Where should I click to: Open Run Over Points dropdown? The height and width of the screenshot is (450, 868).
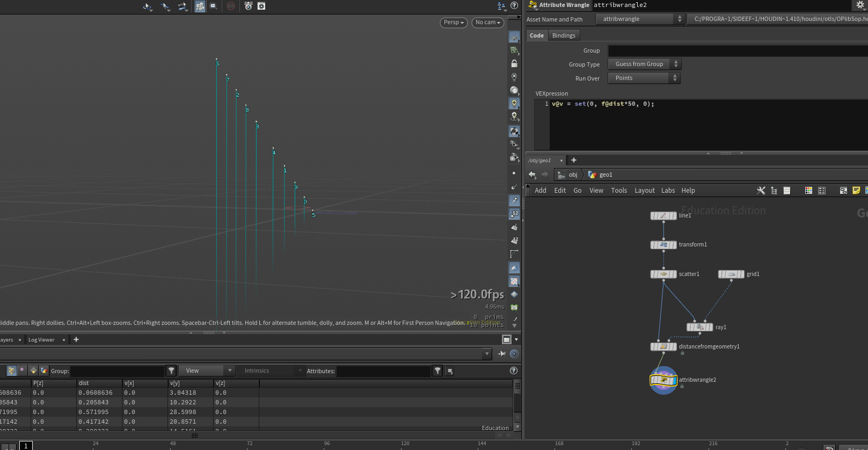point(644,78)
